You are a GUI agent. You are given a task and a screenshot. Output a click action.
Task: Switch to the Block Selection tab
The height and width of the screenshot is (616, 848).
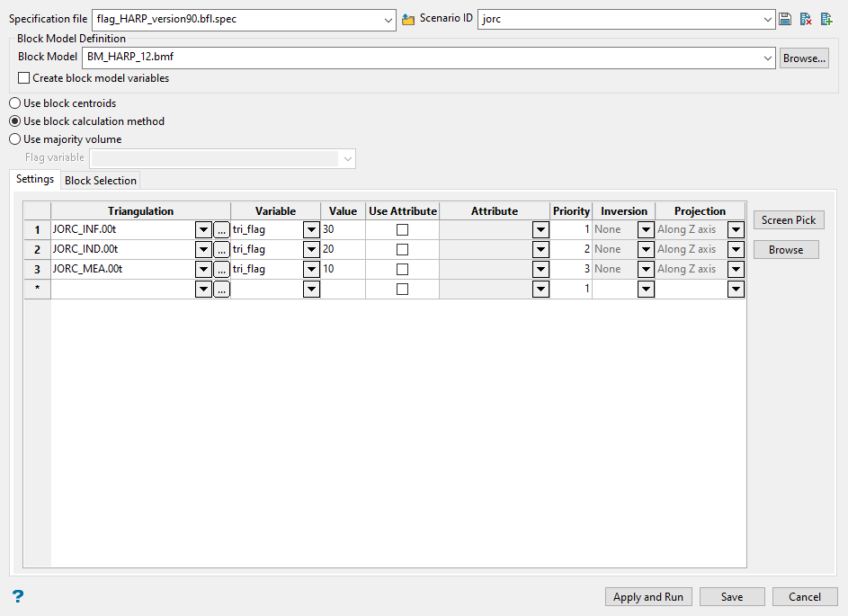101,181
